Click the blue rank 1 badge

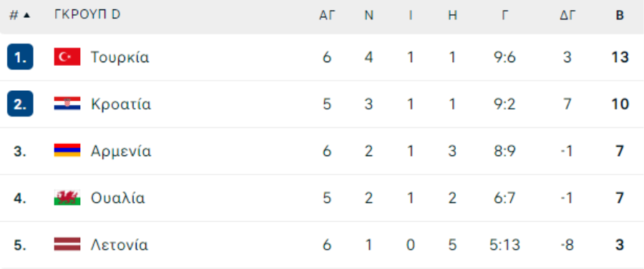tap(20, 57)
